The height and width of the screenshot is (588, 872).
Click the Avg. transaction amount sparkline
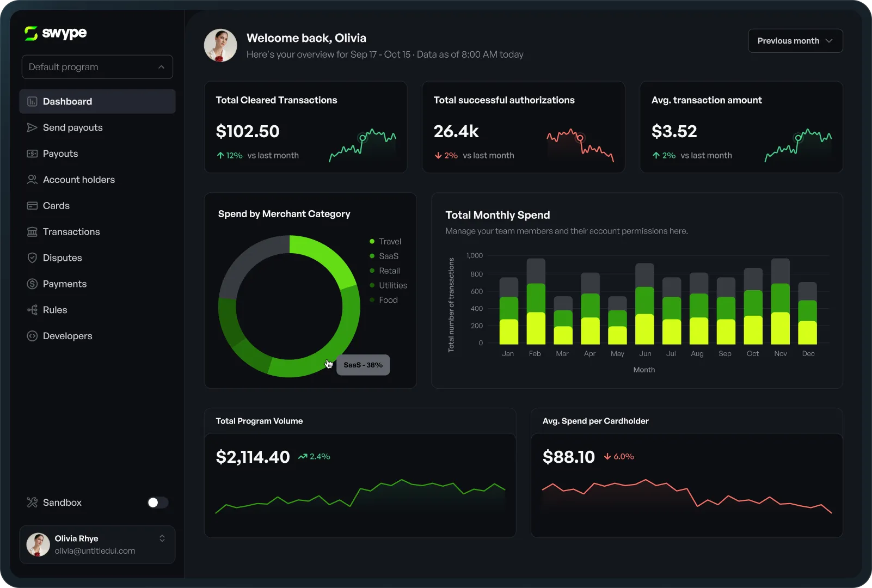pyautogui.click(x=798, y=145)
